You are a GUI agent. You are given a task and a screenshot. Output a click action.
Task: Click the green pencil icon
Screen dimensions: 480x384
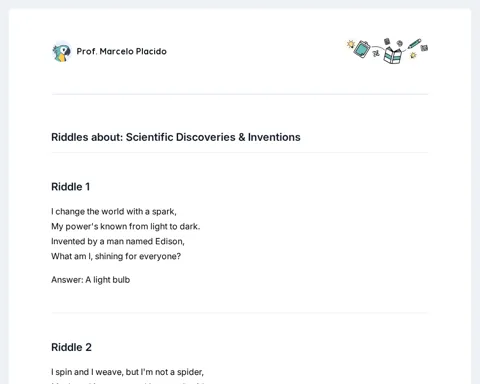click(414, 44)
